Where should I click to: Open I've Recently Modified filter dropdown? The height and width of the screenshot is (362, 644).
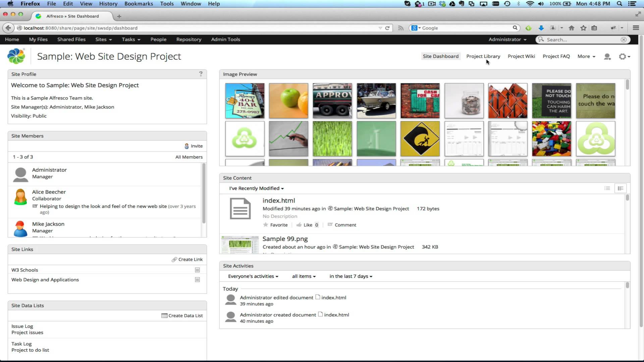[256, 188]
